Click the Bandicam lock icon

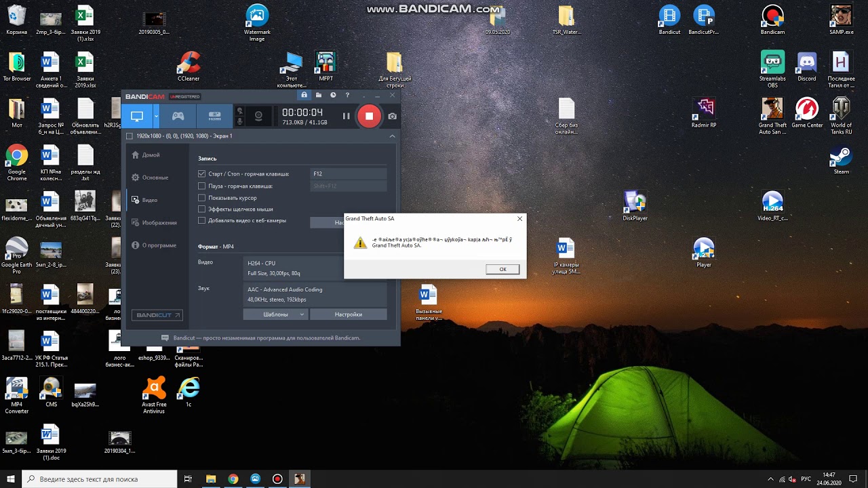[304, 96]
